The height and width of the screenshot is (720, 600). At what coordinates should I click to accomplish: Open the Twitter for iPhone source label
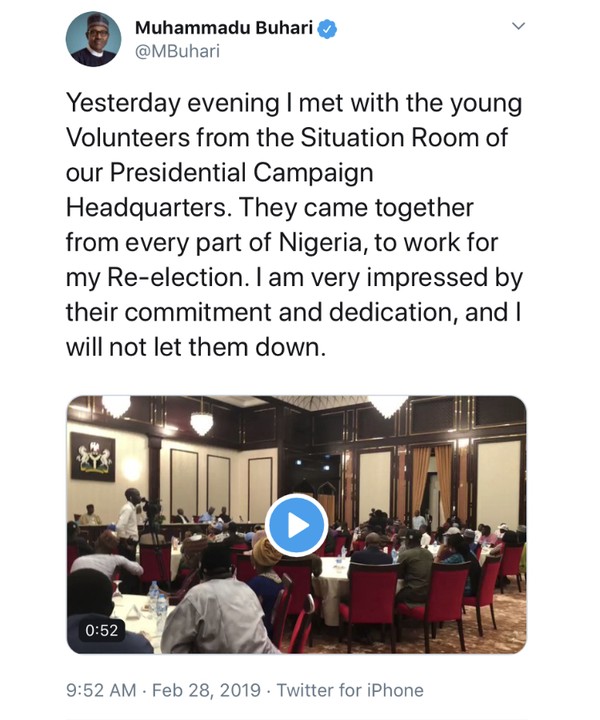coord(350,690)
